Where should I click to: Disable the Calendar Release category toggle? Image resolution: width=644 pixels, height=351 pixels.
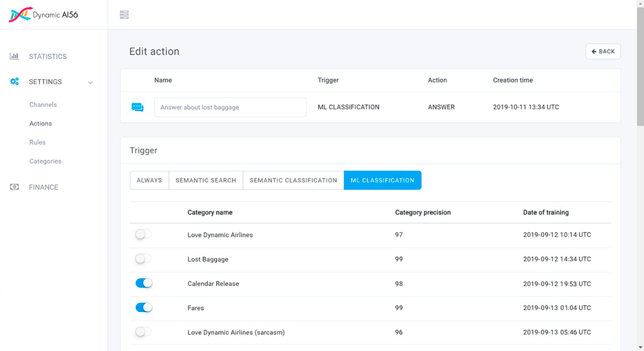click(143, 283)
